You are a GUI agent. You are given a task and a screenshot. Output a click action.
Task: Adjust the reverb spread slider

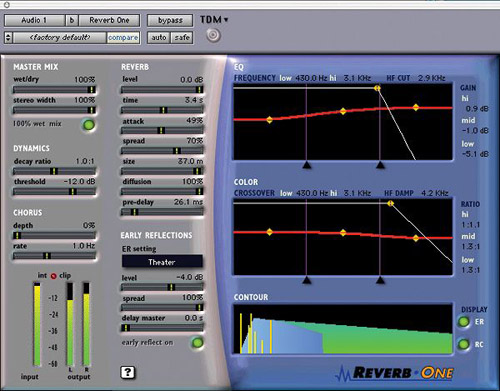pos(162,151)
